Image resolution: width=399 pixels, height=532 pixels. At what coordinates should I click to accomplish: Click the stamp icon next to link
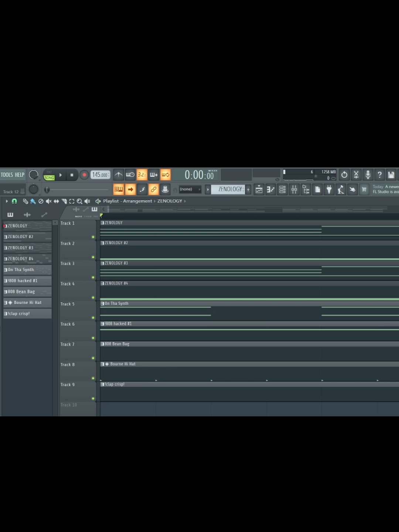tap(165, 190)
